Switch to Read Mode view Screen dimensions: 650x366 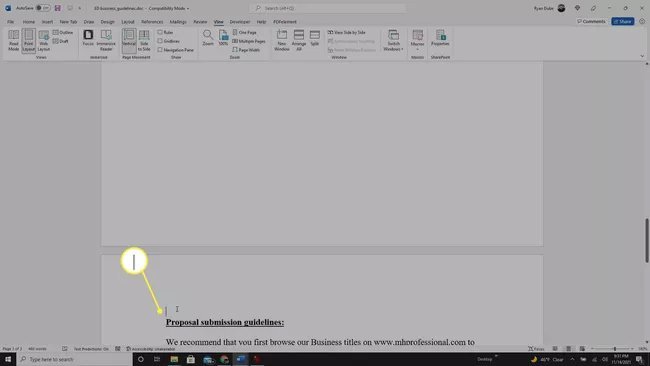(13, 41)
